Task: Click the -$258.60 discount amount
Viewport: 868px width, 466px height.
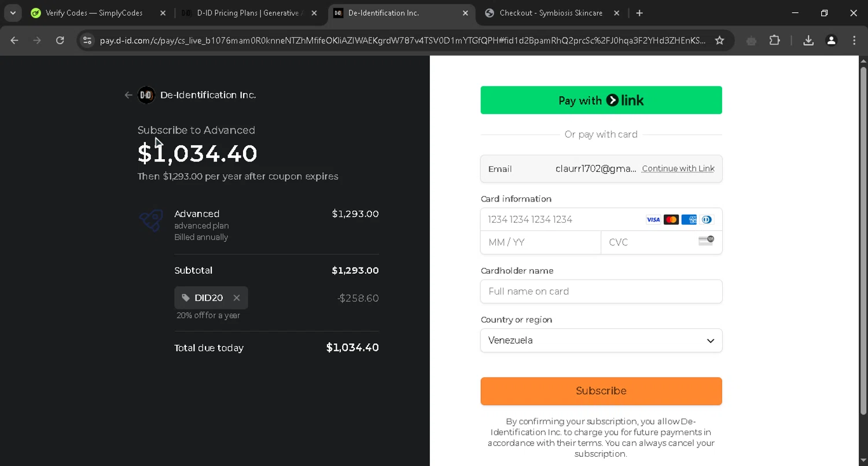Action: pos(358,298)
